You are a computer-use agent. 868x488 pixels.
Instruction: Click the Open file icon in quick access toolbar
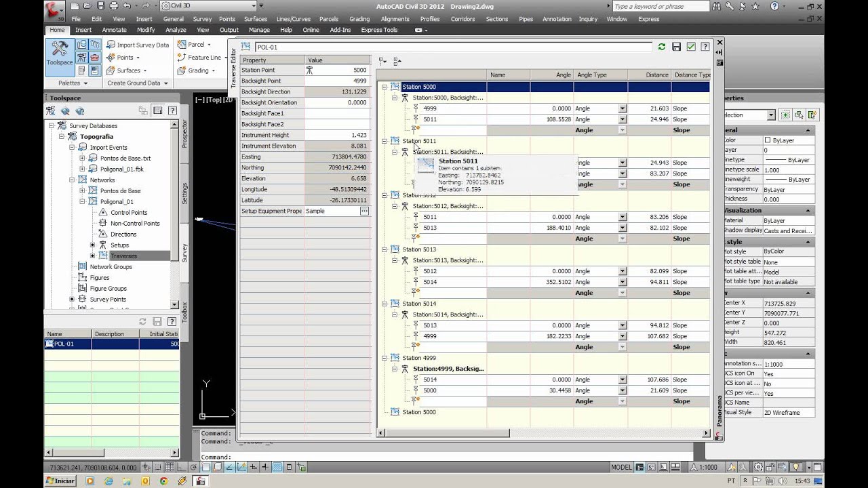tap(87, 5)
